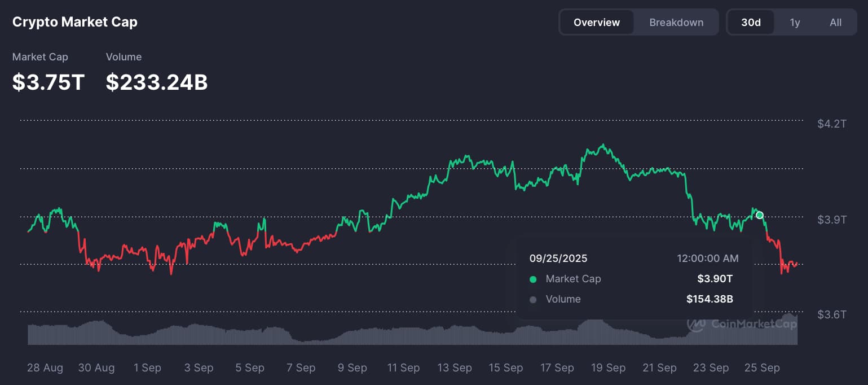This screenshot has width=868, height=385.
Task: Click the $3.75T market cap value
Action: (x=49, y=82)
